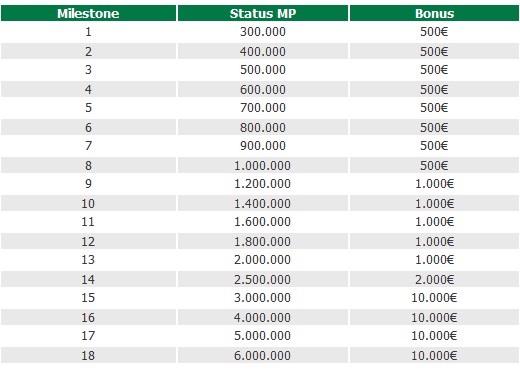
Task: Click the Milestone column header
Action: point(88,13)
